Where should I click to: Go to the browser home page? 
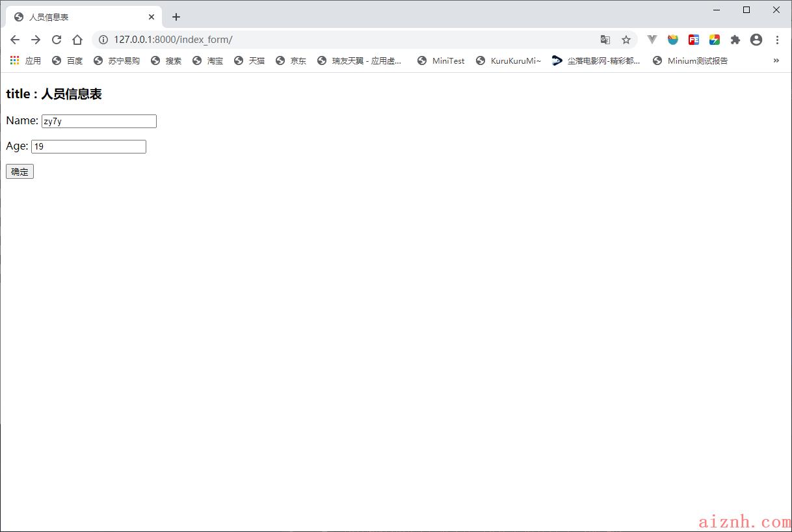coord(77,40)
